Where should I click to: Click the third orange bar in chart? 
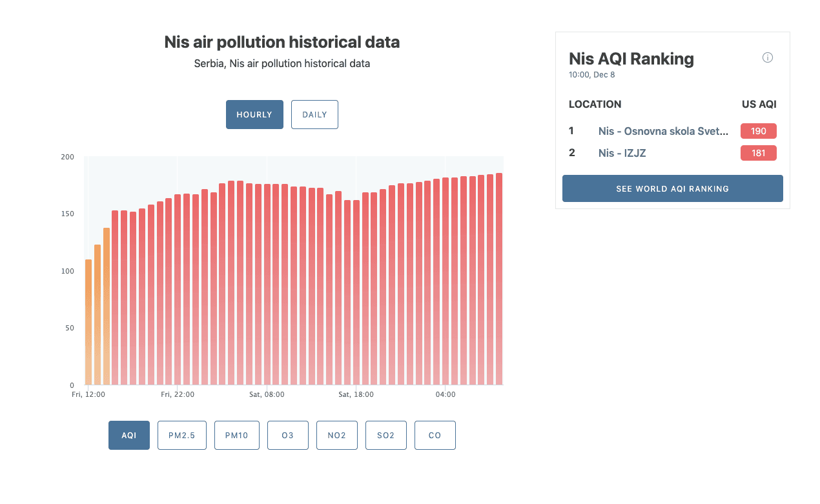[107, 307]
